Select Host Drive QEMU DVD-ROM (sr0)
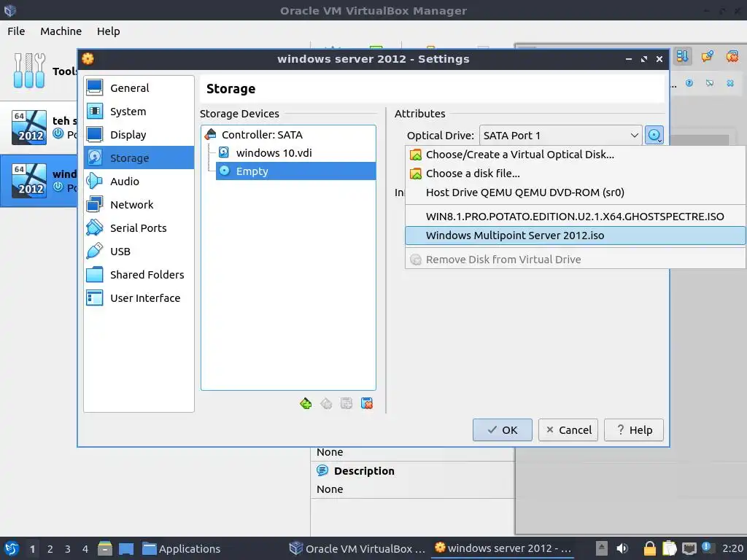The width and height of the screenshot is (747, 560). click(575, 192)
